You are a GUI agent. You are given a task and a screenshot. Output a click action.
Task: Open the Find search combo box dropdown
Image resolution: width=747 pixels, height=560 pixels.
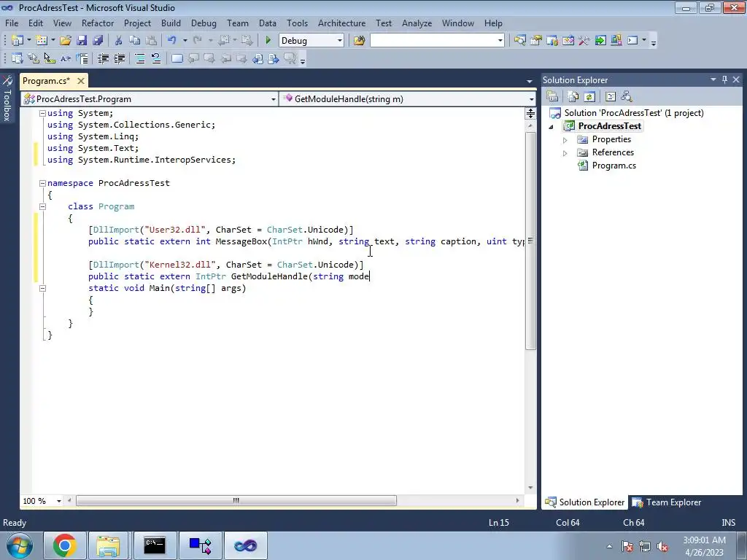pyautogui.click(x=500, y=41)
